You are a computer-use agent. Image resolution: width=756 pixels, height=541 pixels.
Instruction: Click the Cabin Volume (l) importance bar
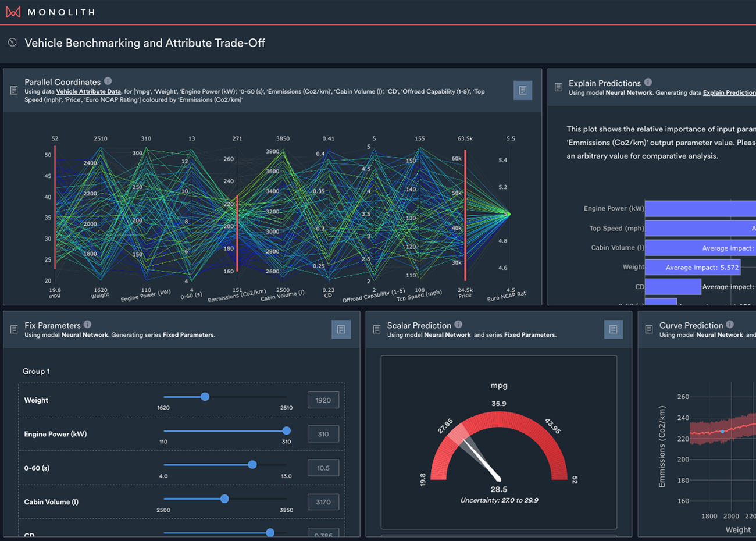click(x=700, y=248)
